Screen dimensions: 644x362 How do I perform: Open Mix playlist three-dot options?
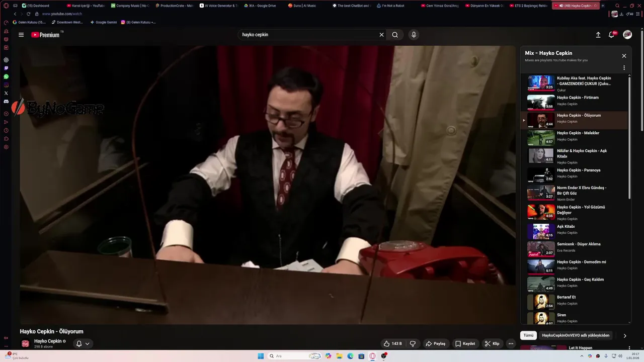click(624, 68)
